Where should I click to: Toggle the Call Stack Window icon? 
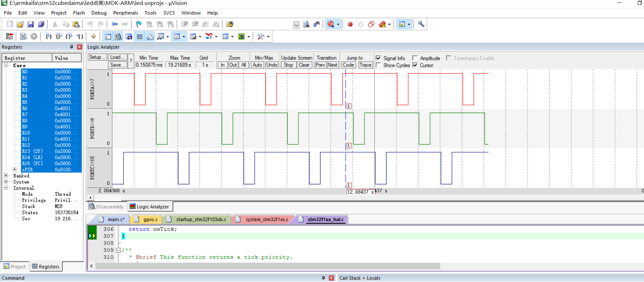click(x=150, y=36)
